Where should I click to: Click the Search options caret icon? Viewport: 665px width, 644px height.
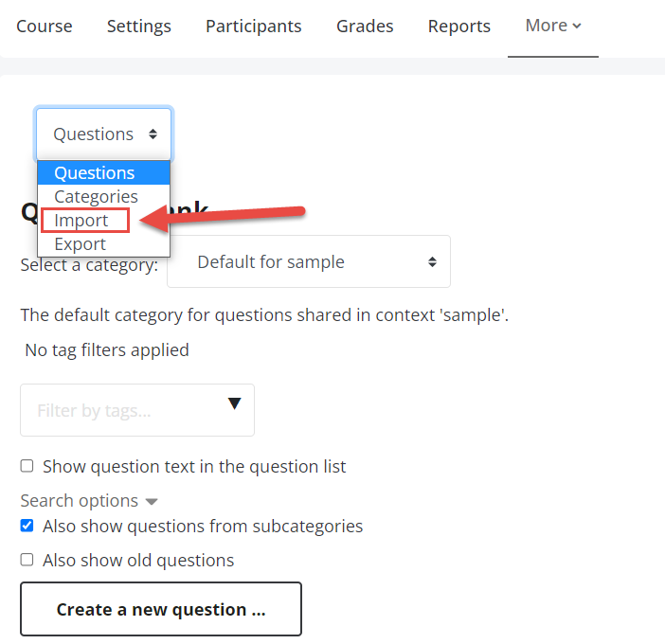click(x=152, y=502)
